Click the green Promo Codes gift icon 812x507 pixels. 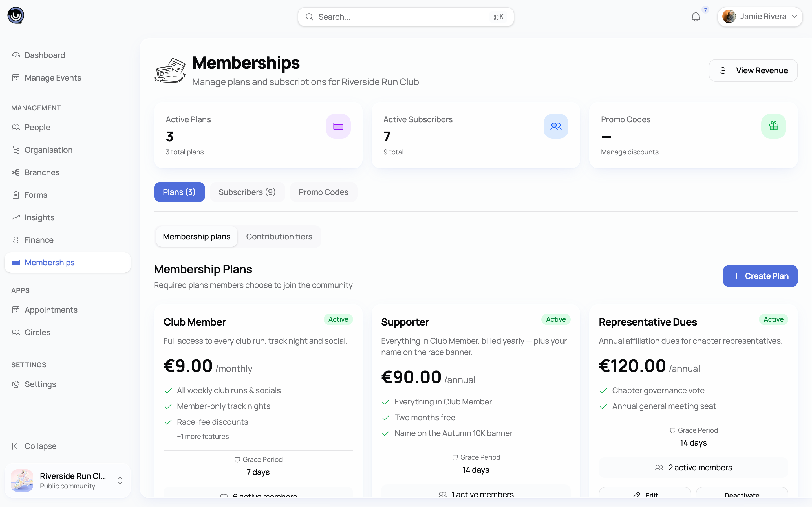[x=773, y=126]
